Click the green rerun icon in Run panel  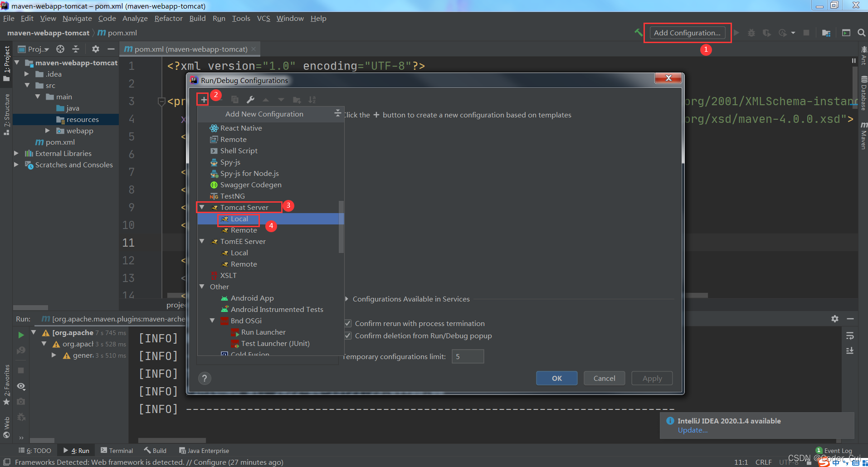(21, 335)
